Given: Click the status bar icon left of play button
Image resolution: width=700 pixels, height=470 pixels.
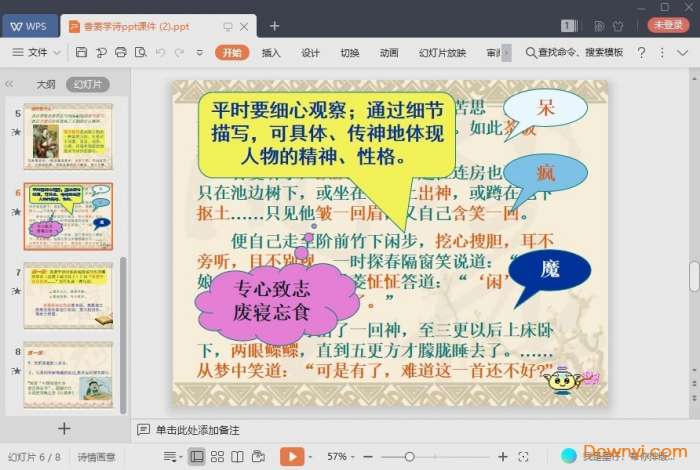Looking at the screenshot, I should pos(258,457).
